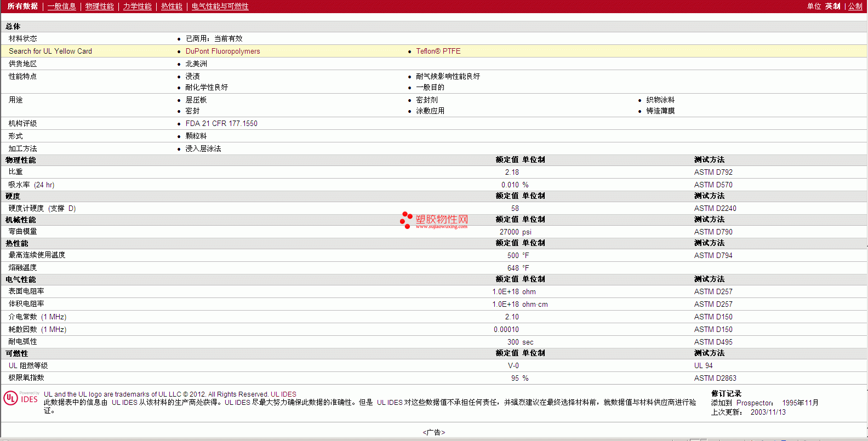Open the DuPont Fluoropolymers link

click(222, 51)
